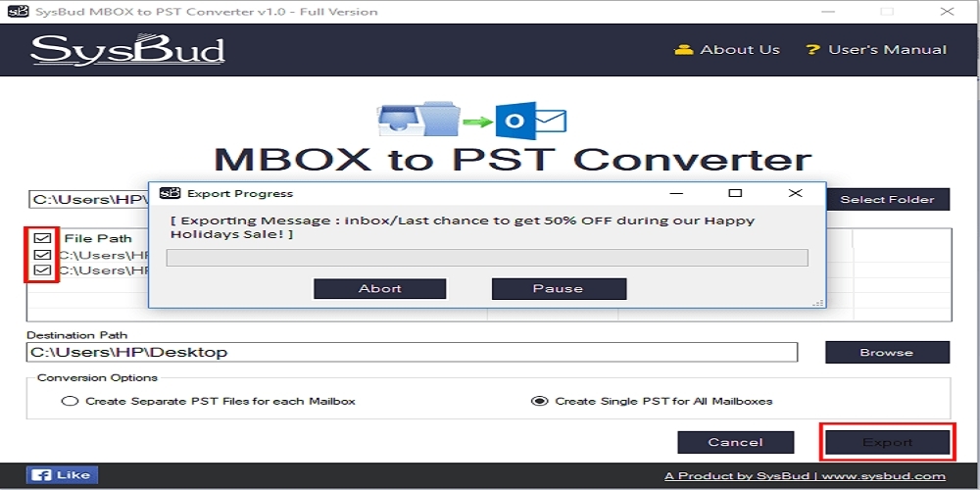Click Select Folder button
This screenshot has width=980, height=490.
click(888, 199)
